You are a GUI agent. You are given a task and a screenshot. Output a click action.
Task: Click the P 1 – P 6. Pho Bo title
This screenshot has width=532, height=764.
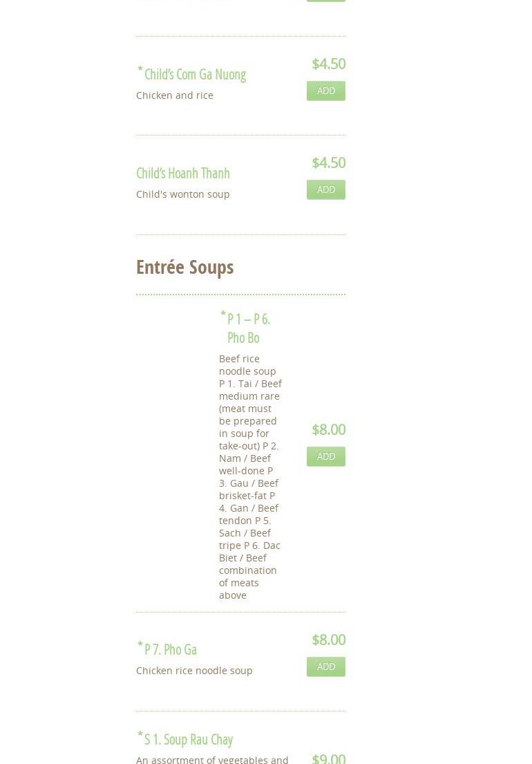248,328
